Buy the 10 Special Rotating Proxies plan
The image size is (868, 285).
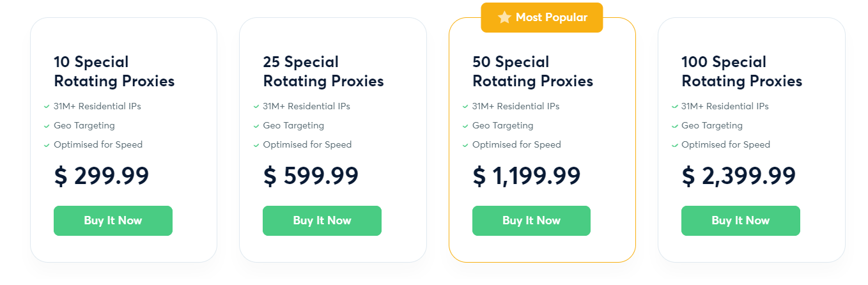click(x=113, y=220)
